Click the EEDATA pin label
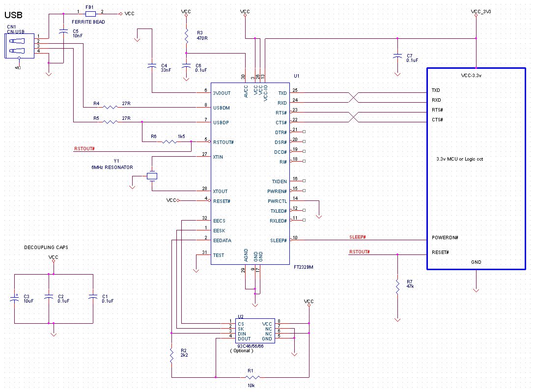The image size is (534, 392). [222, 240]
